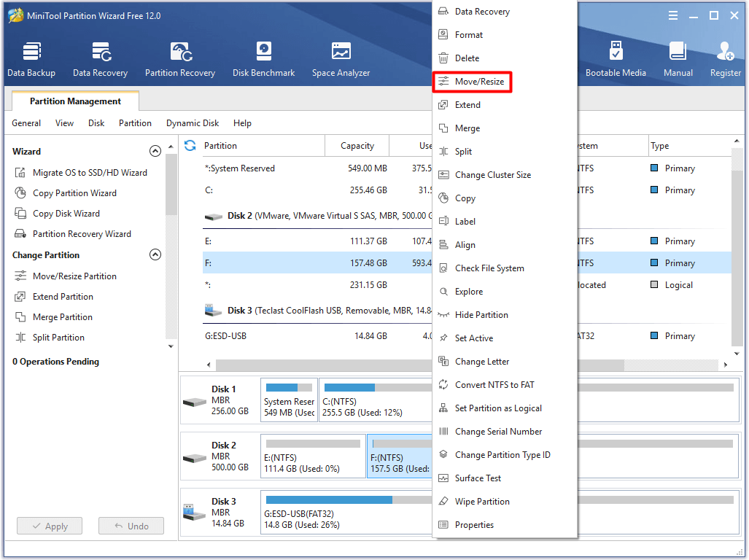Select Wipe Partition
Screen dimensions: 749x560
[x=505, y=502]
